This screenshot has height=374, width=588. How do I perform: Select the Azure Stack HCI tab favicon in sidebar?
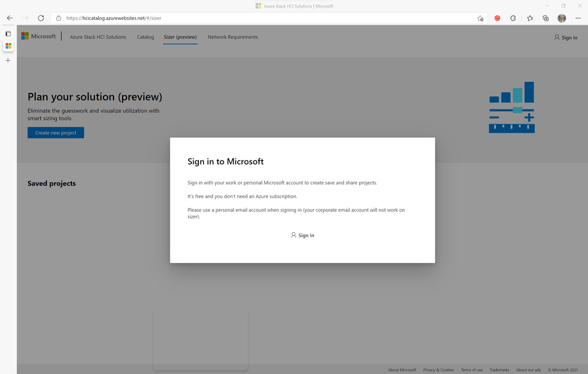pyautogui.click(x=8, y=46)
